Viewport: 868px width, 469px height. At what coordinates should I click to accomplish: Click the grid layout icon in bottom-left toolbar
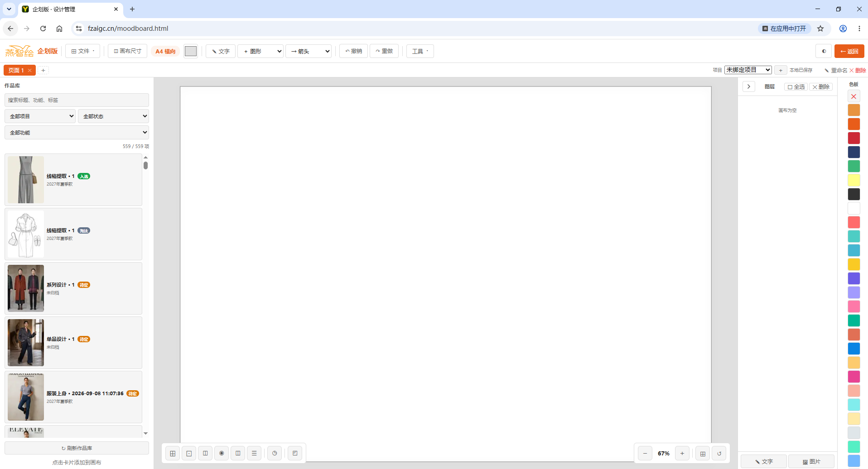tap(173, 453)
